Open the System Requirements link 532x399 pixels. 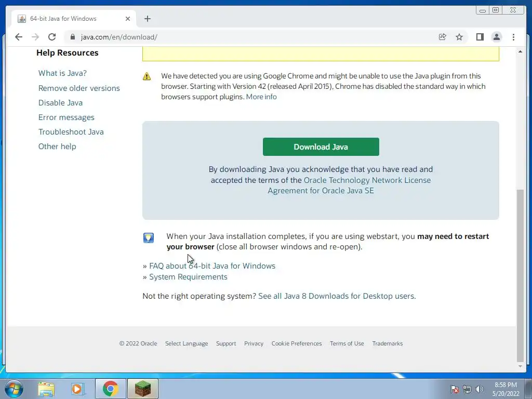pyautogui.click(x=188, y=277)
